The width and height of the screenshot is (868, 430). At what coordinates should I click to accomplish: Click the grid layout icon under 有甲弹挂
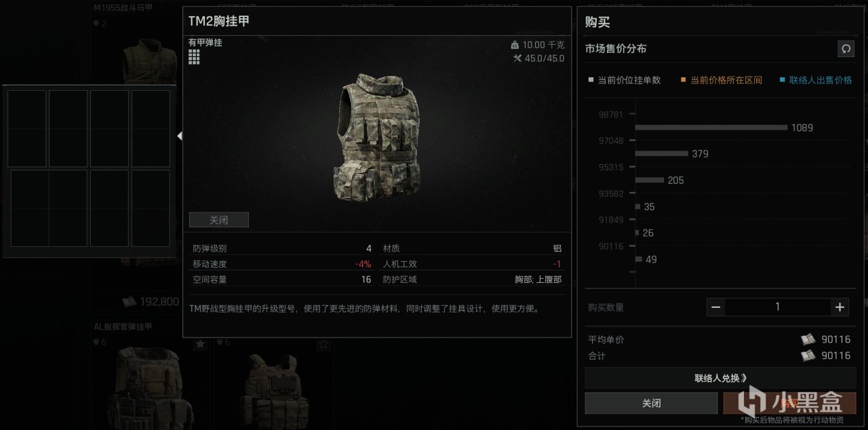[x=194, y=57]
